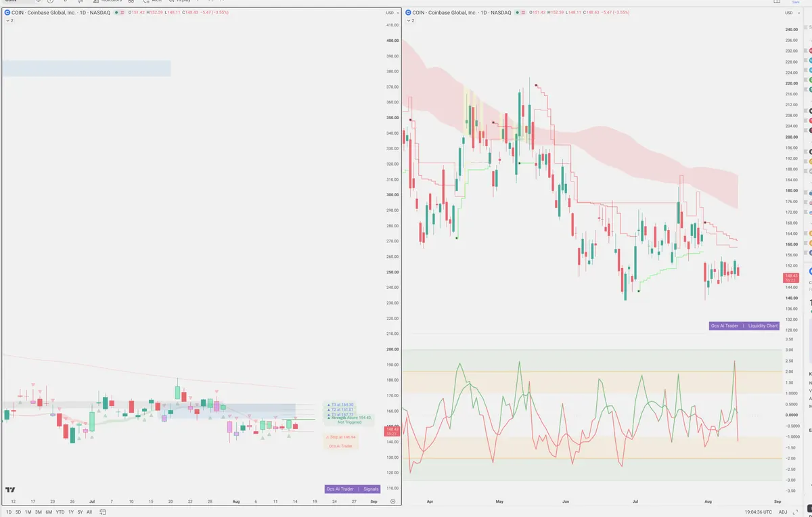Select the YTD time range

click(60, 512)
